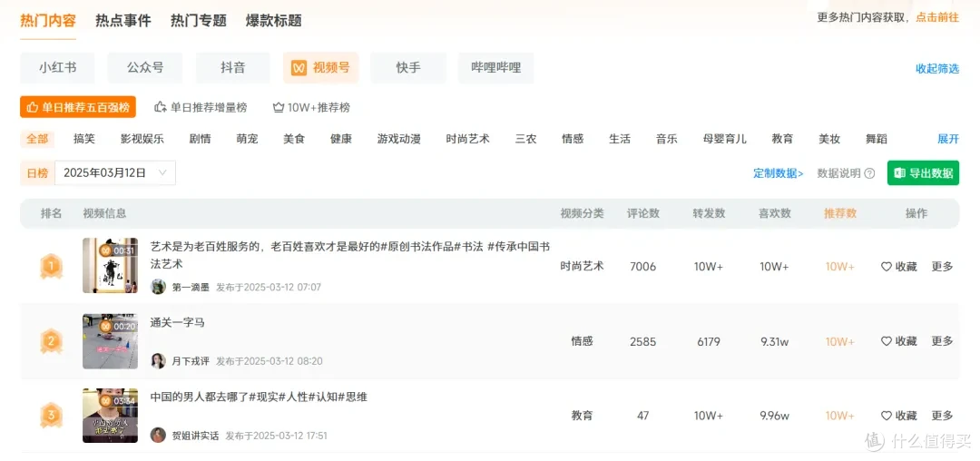Click the 热门内容 tab
Screen dimensions: 980x461
pos(48,21)
